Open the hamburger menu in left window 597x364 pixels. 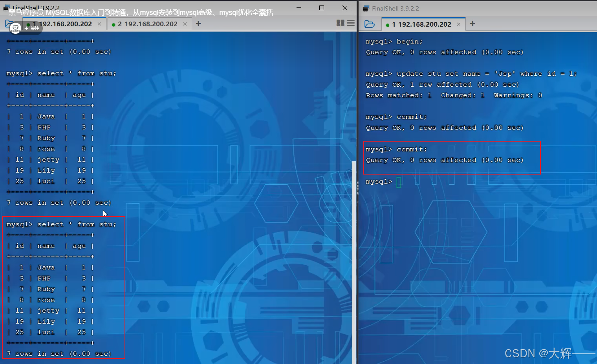tap(351, 23)
